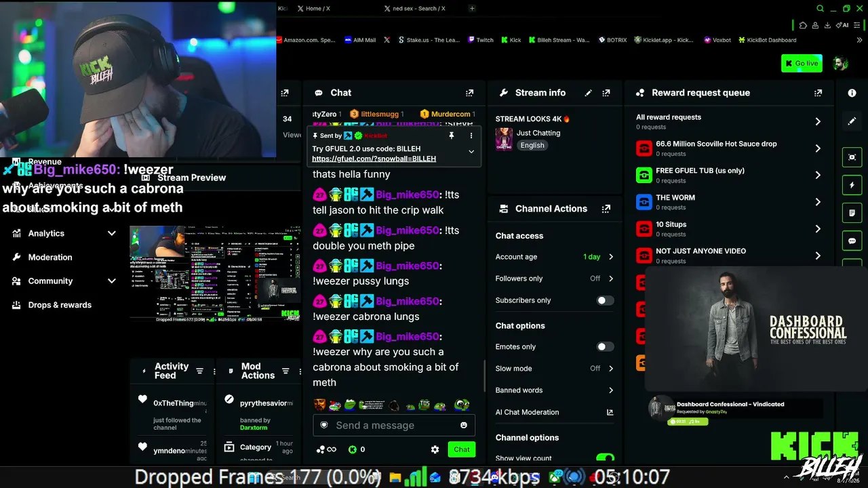Click the browser search magnifier icon

pyautogui.click(x=820, y=9)
